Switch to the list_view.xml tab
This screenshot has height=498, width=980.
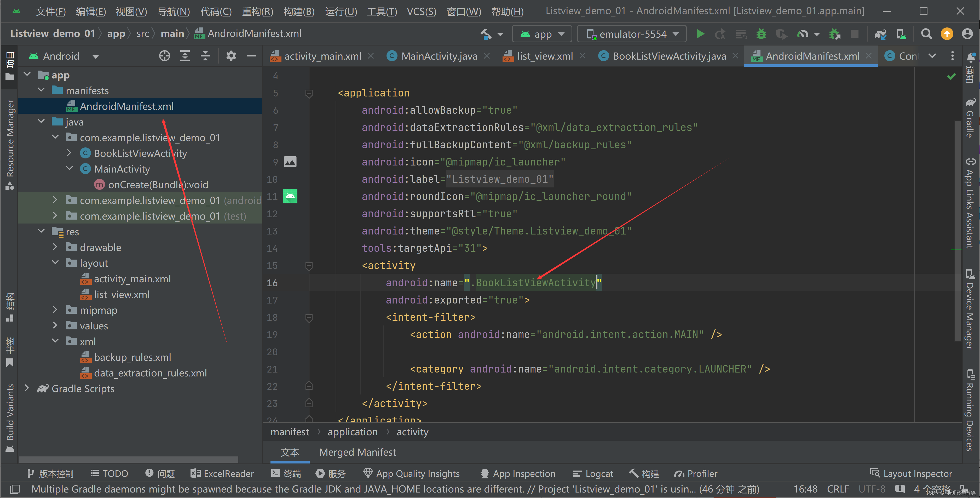point(544,56)
